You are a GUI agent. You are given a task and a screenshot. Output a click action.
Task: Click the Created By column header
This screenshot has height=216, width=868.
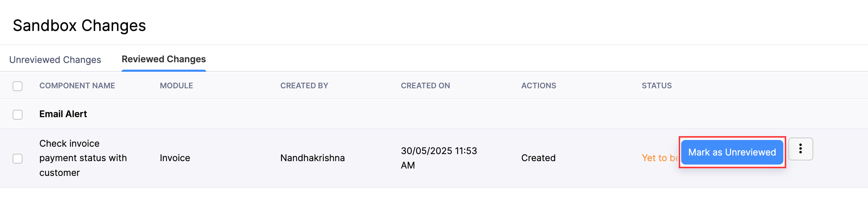tap(304, 86)
